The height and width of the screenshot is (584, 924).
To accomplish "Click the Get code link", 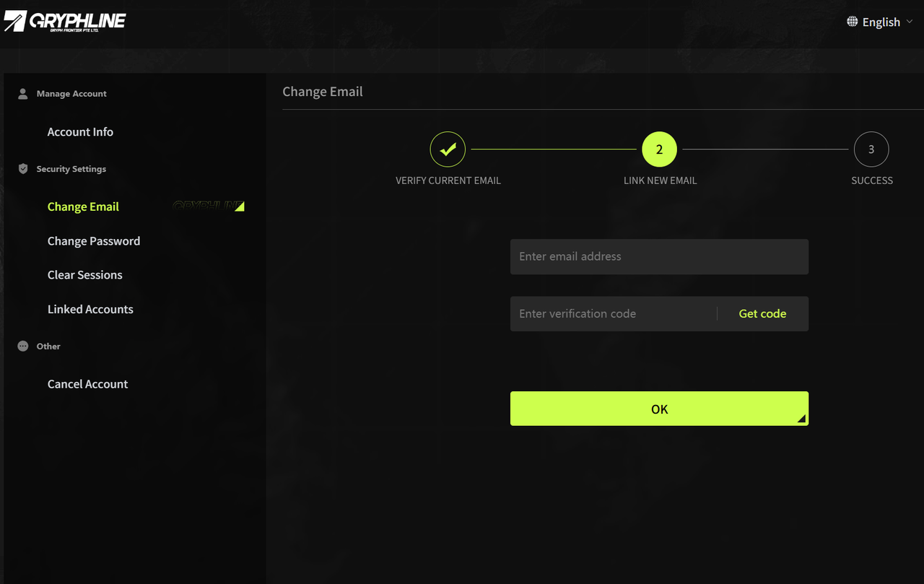I will tap(762, 314).
